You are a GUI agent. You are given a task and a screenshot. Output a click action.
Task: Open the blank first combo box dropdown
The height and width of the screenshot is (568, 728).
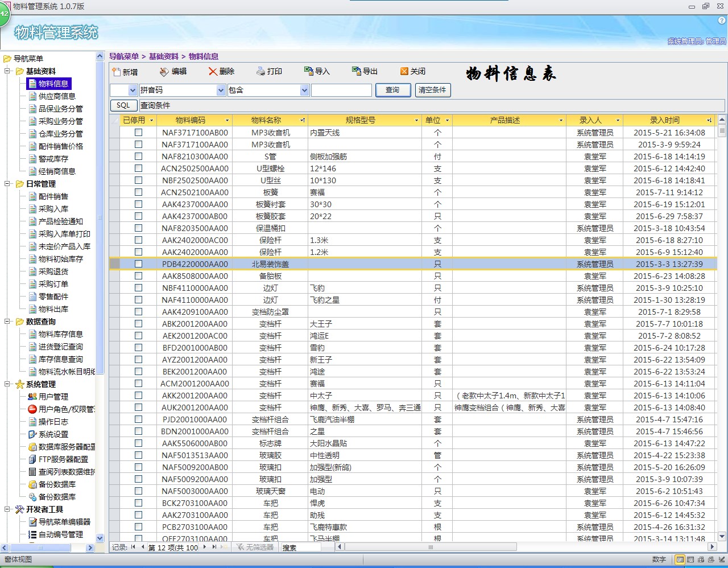click(133, 90)
